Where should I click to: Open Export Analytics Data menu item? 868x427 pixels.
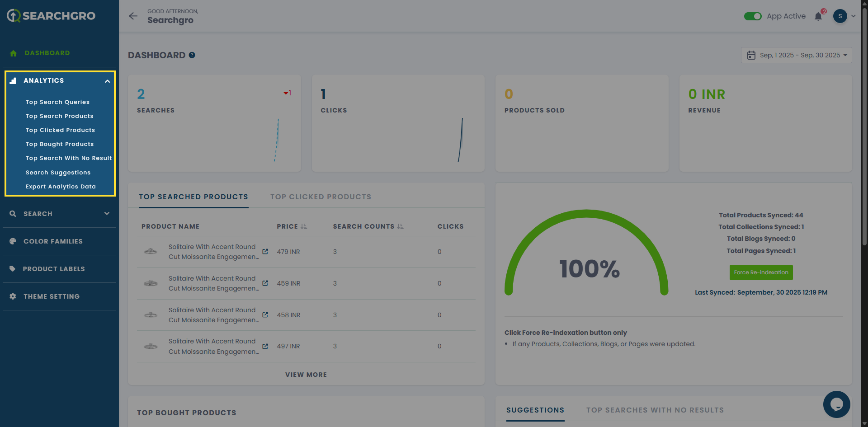(x=61, y=187)
